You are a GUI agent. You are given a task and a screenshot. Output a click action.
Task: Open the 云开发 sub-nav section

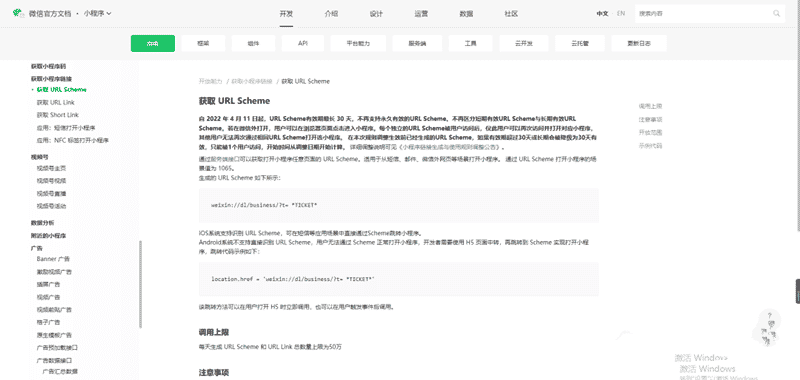click(x=524, y=43)
